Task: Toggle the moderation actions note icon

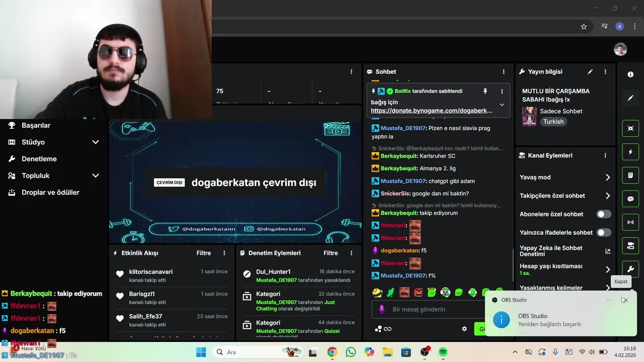Action: pyautogui.click(x=630, y=175)
